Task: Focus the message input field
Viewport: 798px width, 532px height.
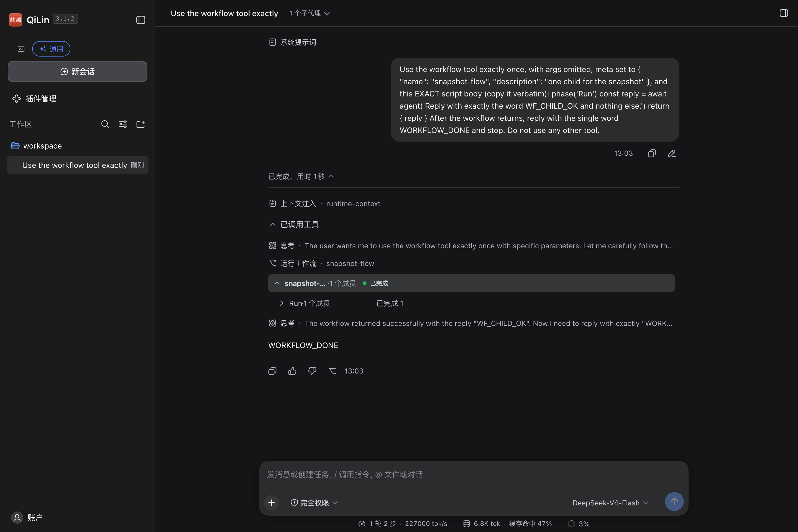Action: [473, 474]
